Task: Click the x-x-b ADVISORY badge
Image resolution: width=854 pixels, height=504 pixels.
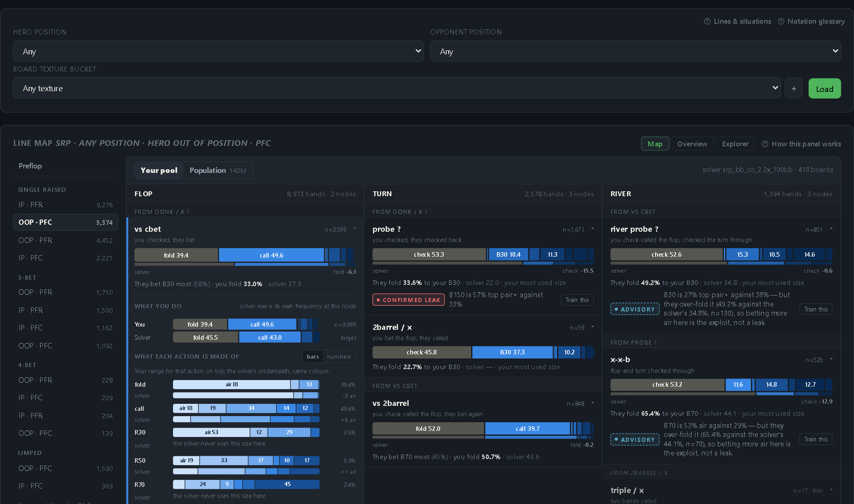Action: tap(635, 440)
